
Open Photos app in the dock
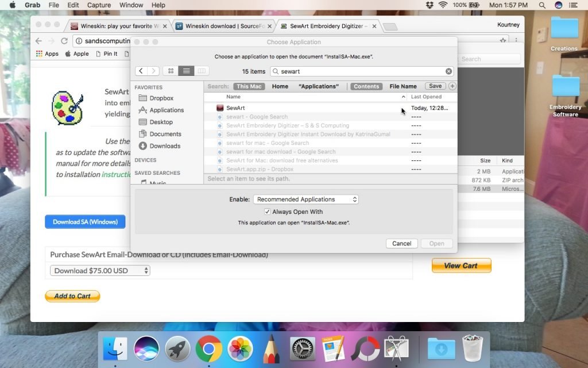(240, 348)
